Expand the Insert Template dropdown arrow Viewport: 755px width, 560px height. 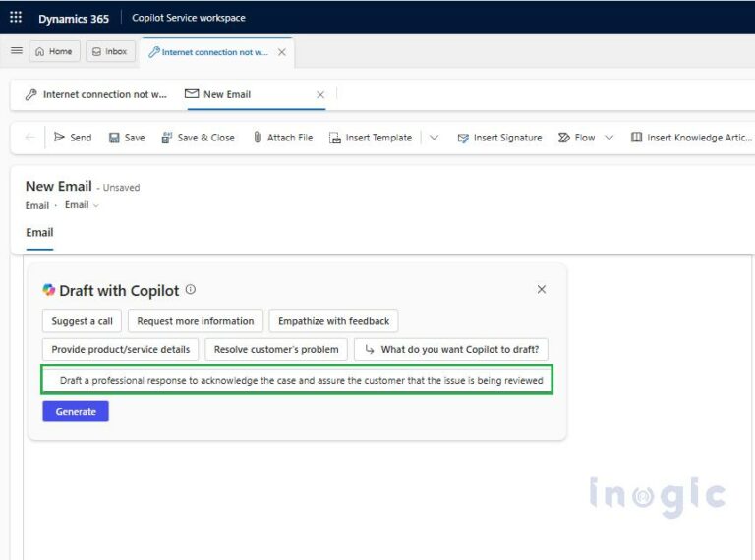(434, 138)
